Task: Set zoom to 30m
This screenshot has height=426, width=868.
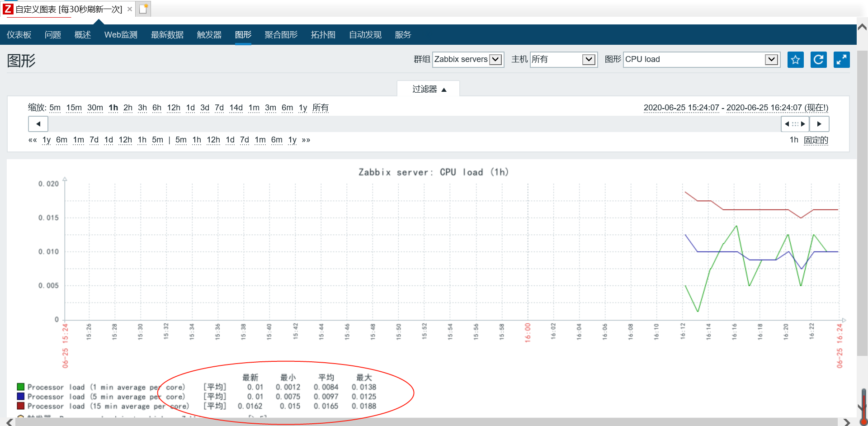Action: coord(95,108)
